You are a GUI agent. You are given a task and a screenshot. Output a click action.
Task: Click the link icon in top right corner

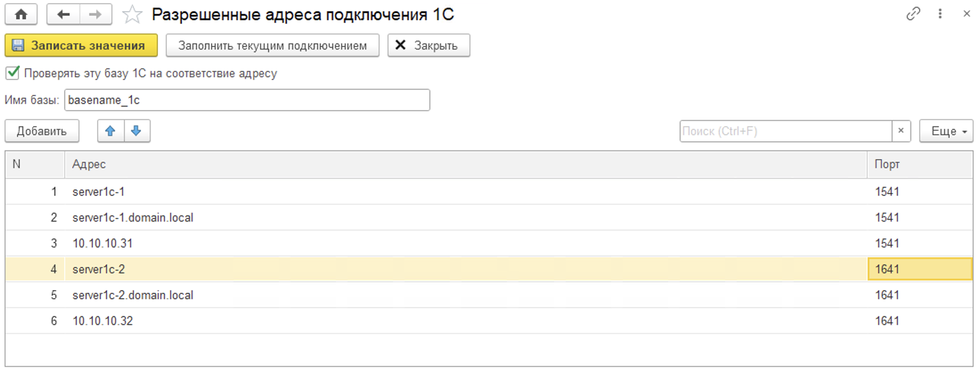(914, 14)
